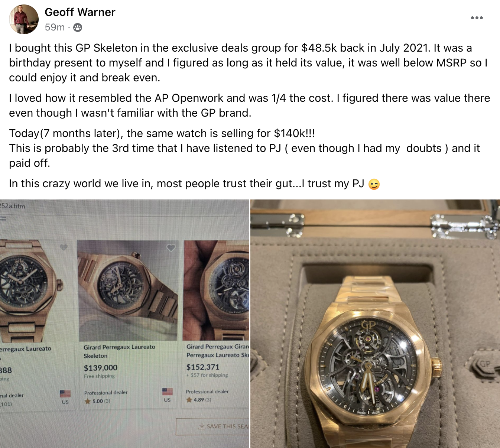Click Girard Perregaux Laureato Skeleton listing title
500x448 pixels.
[x=119, y=351]
